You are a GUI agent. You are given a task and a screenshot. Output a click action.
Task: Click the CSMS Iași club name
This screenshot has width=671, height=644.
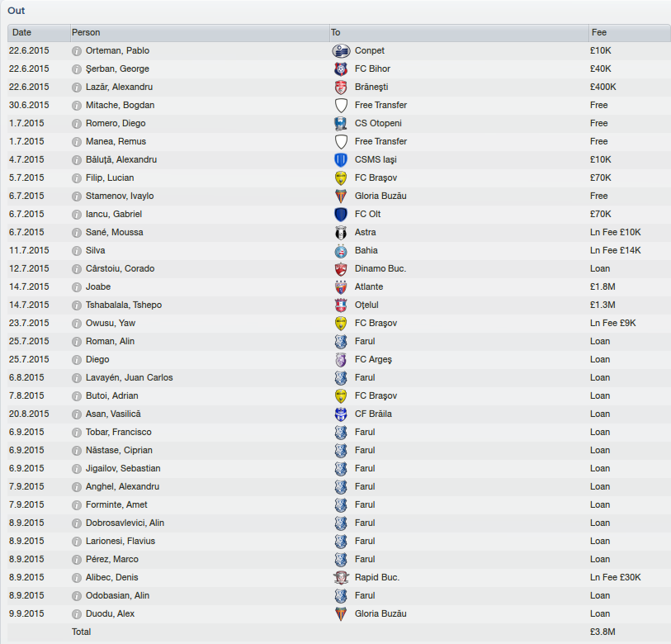click(x=376, y=159)
